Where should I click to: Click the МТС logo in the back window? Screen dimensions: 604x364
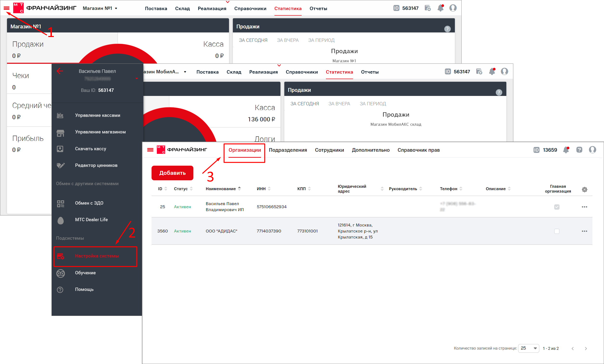(18, 8)
